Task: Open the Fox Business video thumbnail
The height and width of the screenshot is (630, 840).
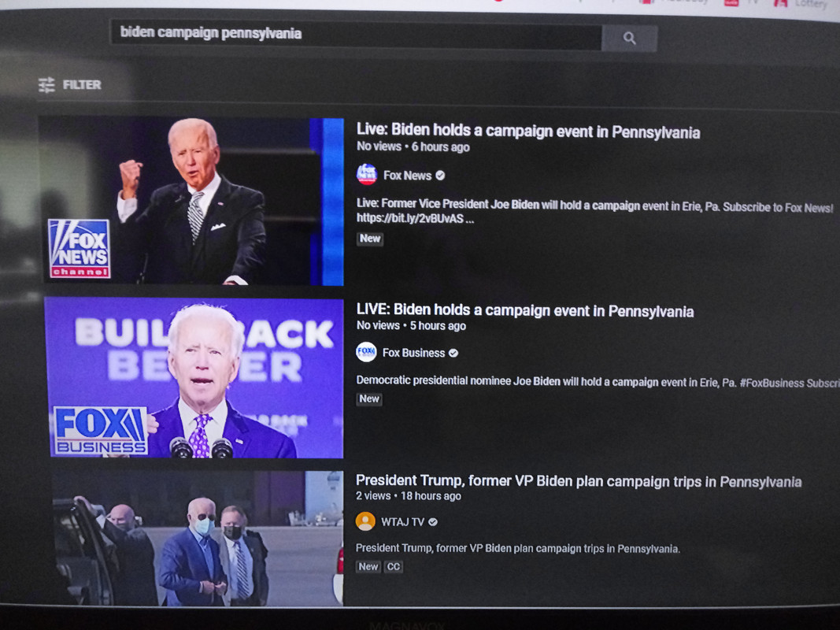Action: [x=195, y=378]
